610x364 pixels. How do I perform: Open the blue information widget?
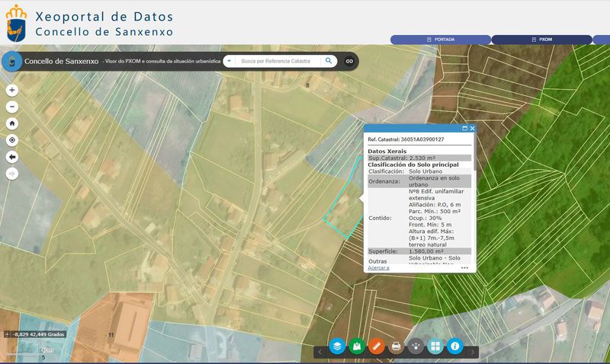point(455,346)
